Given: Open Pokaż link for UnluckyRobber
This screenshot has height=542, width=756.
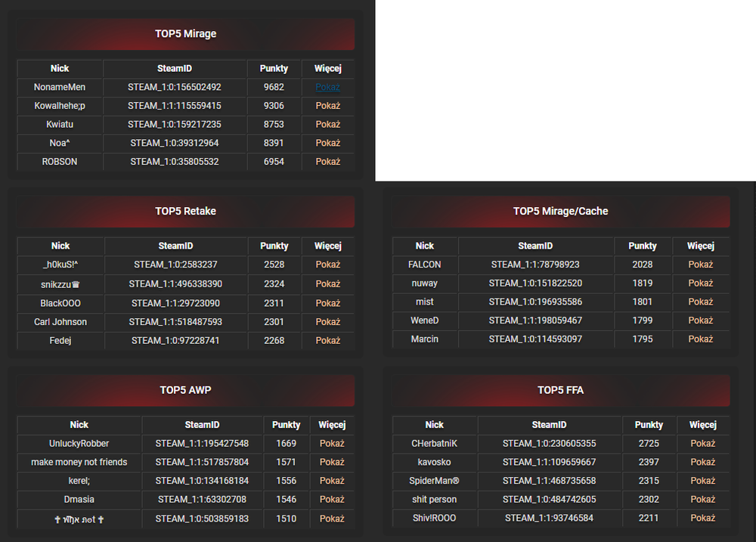Looking at the screenshot, I should tap(332, 444).
